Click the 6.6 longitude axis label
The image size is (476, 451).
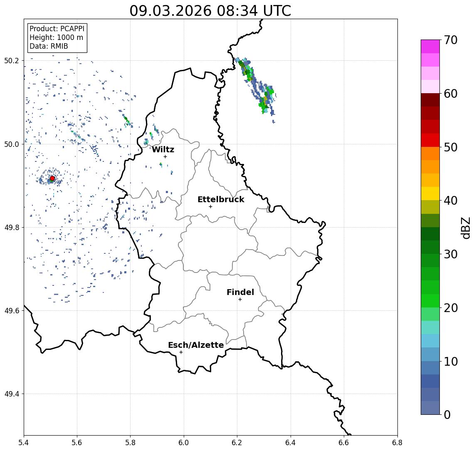point(344,443)
